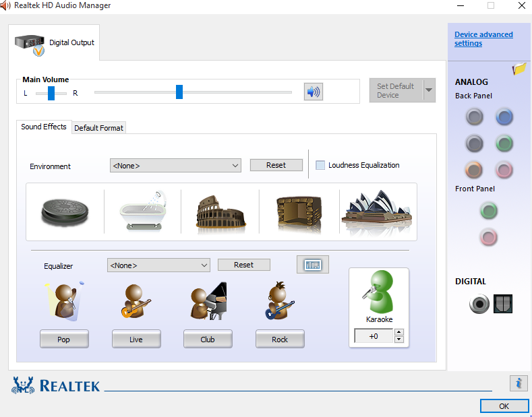Screen dimensions: 532x417
Task: Click the green back panel jack
Action: 504,143
